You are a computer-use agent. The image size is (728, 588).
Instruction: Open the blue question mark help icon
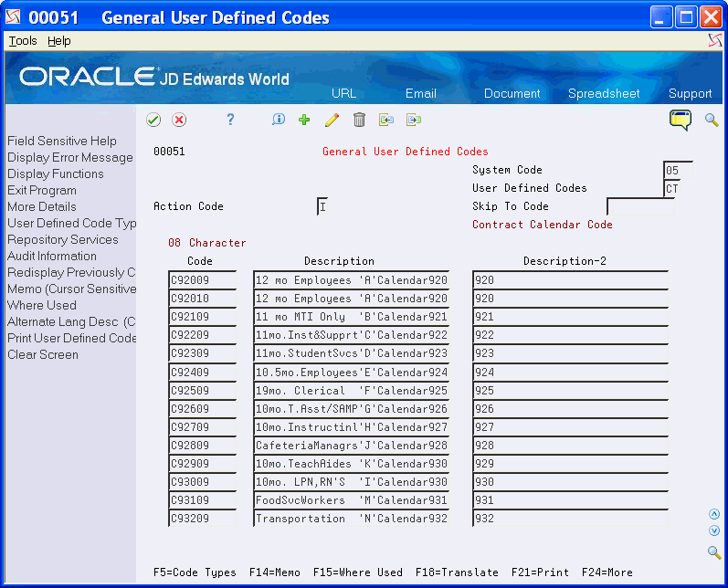click(x=230, y=120)
